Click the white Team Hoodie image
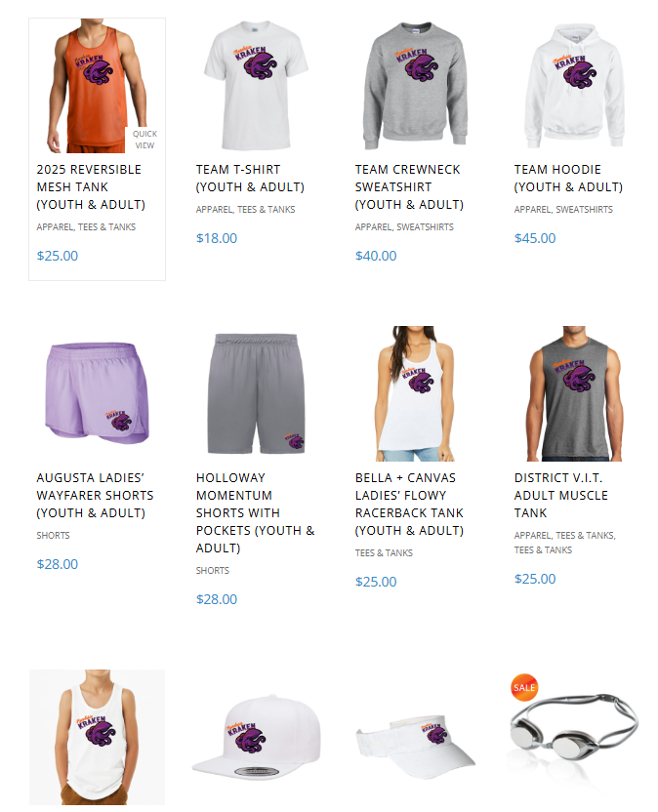The height and width of the screenshot is (812, 658). 574,86
